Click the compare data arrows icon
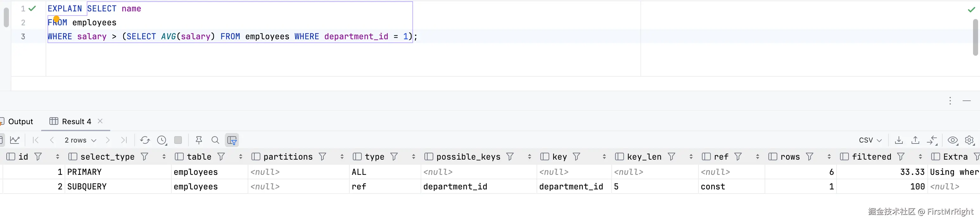Image resolution: width=980 pixels, height=223 pixels. pos(932,140)
